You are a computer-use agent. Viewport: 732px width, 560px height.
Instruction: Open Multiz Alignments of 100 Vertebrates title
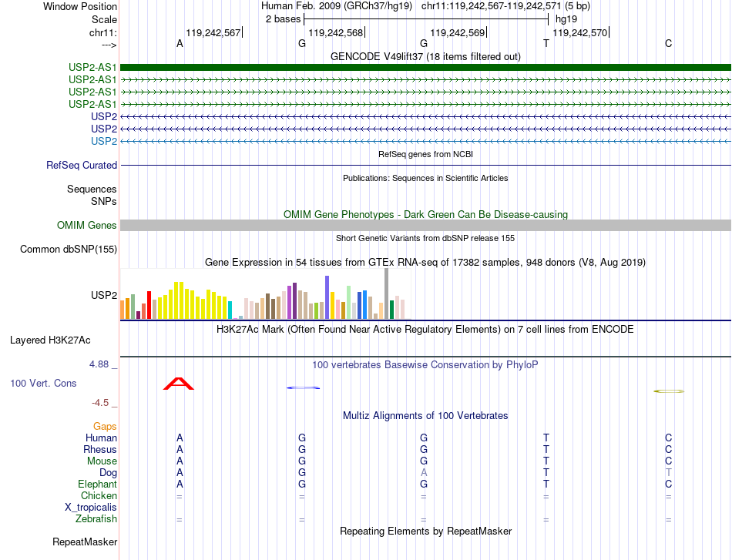click(x=425, y=415)
